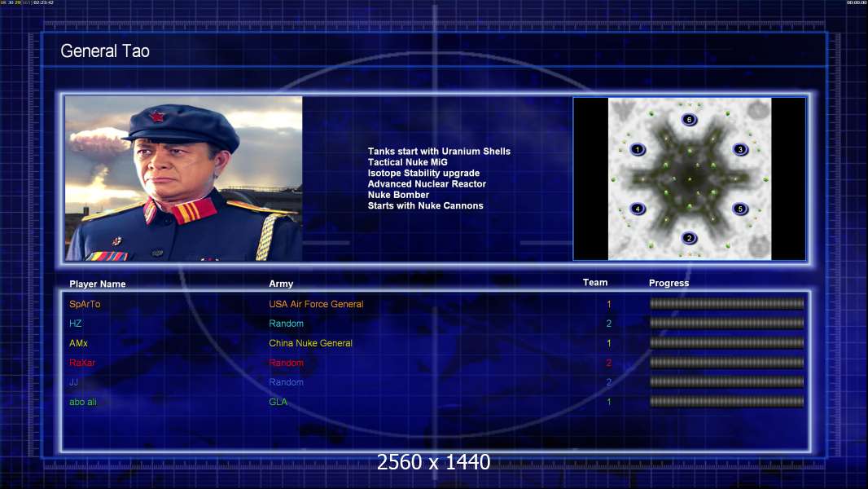Click player name JJ
868x489 pixels.
click(73, 382)
